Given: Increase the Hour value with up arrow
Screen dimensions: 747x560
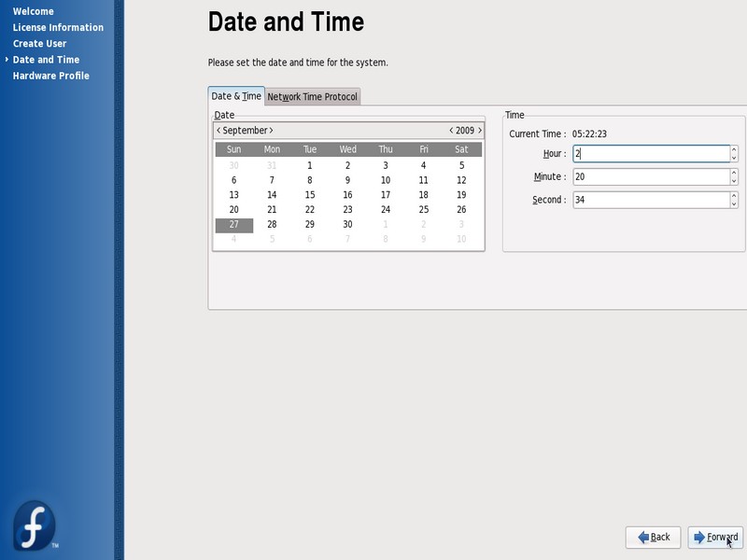Looking at the screenshot, I should pyautogui.click(x=734, y=149).
